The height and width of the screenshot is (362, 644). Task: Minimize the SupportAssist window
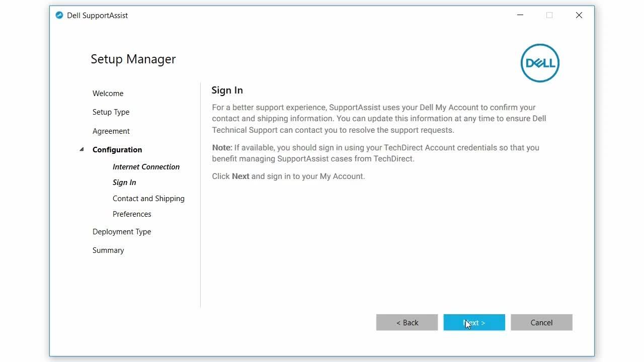(x=520, y=15)
